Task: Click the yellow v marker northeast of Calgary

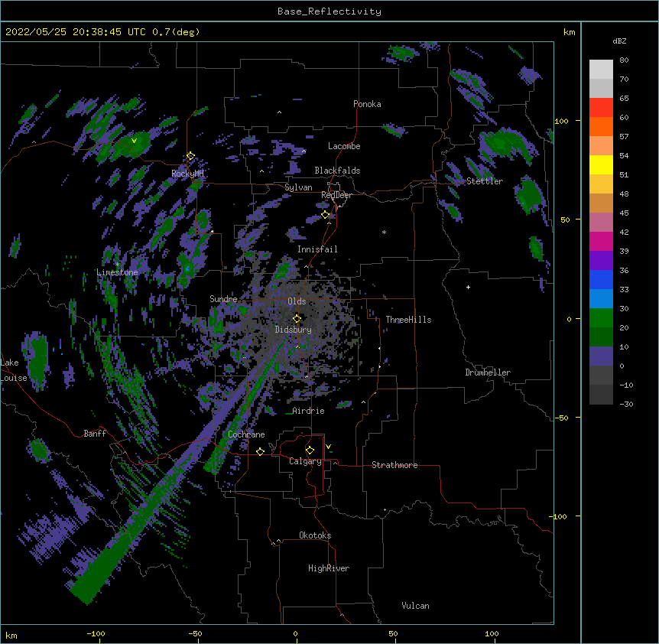Action: [328, 447]
